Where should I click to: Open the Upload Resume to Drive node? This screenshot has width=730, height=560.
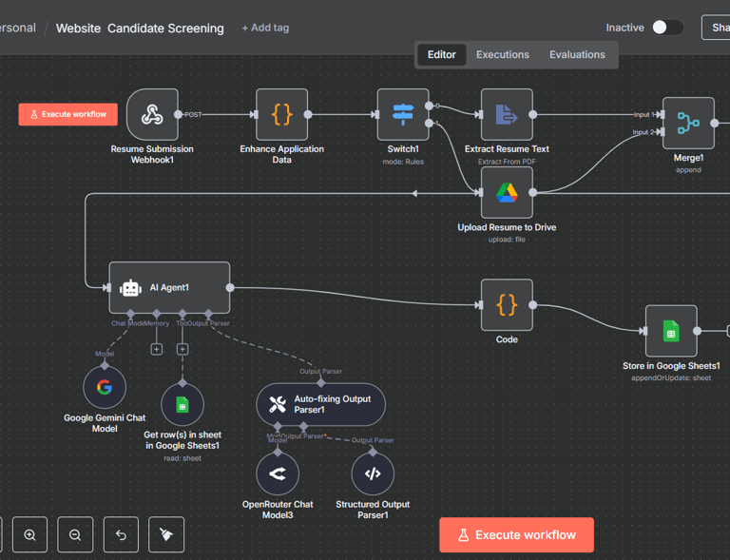click(507, 192)
